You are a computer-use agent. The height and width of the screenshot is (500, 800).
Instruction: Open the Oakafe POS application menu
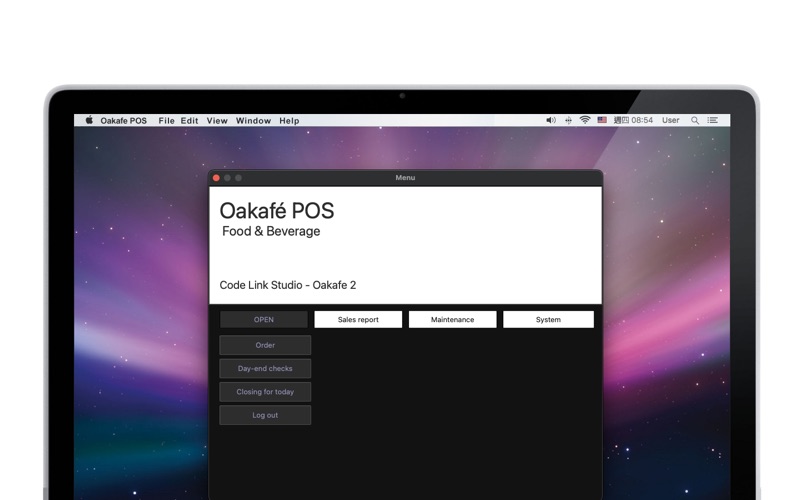tap(123, 120)
